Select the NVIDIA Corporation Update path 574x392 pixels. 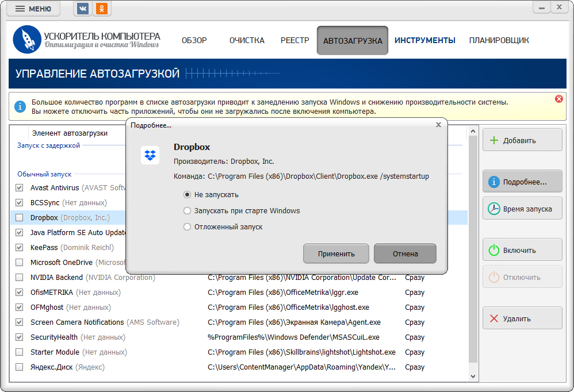301,278
